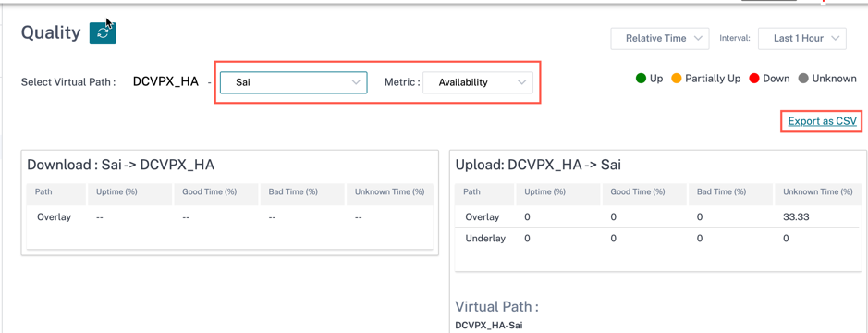
Task: Click the DCVPX_HA-Sai virtual path label
Action: (x=489, y=326)
